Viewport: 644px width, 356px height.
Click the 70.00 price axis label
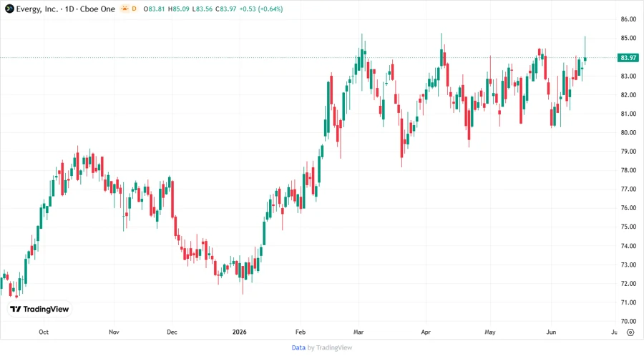pos(628,321)
